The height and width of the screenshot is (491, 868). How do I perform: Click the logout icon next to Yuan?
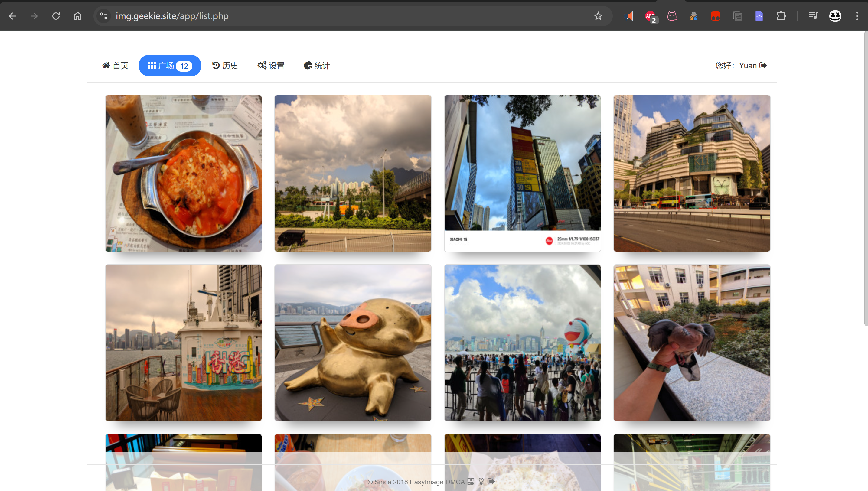(763, 65)
